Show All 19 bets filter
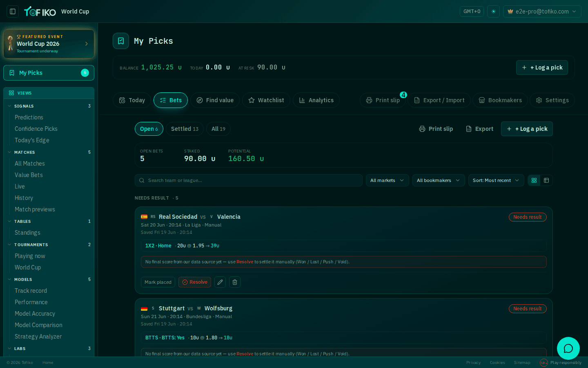The height and width of the screenshot is (368, 588). pos(218,129)
